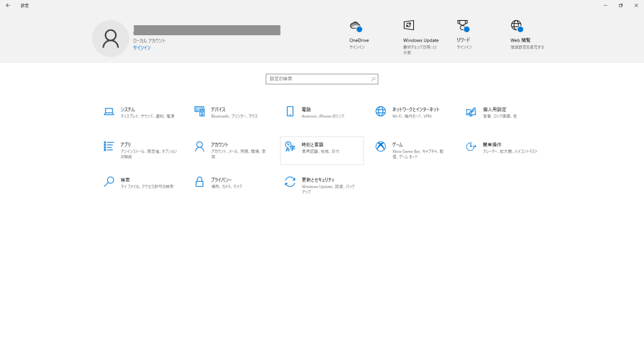The image size is (644, 362).
Task: Open the アカウント person icon
Action: click(199, 146)
